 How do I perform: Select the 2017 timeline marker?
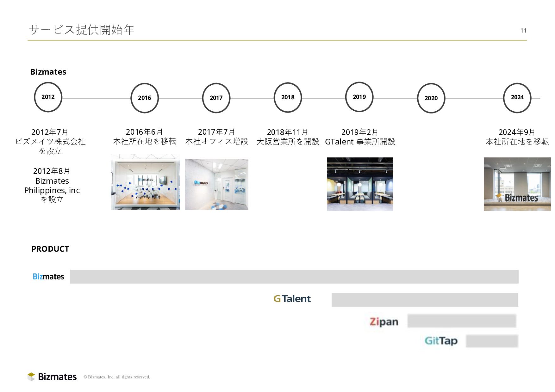tap(216, 98)
